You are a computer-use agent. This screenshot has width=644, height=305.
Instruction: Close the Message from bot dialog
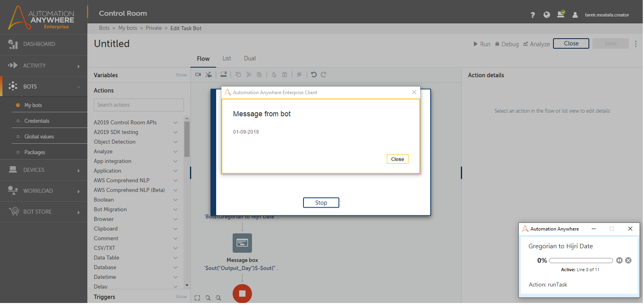(397, 159)
